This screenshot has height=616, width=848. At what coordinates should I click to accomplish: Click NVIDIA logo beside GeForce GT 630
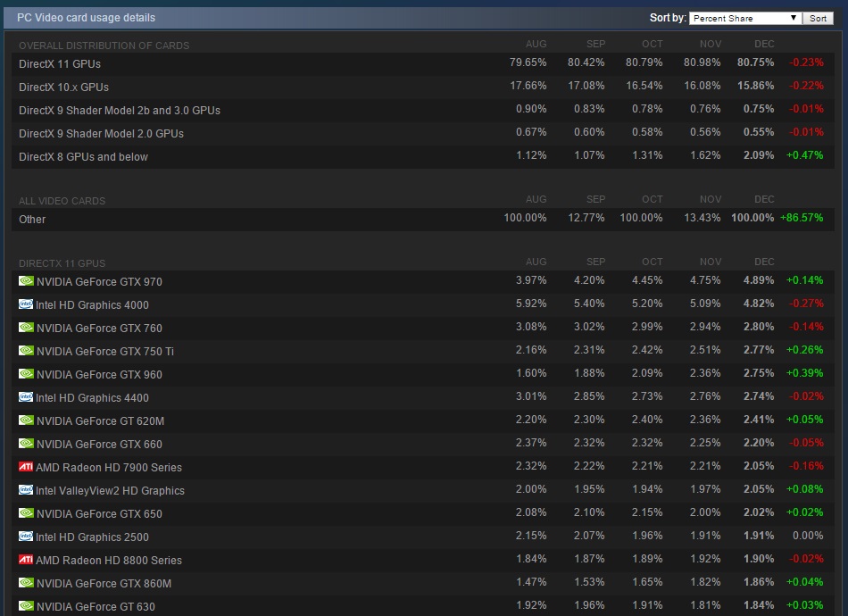(x=26, y=605)
